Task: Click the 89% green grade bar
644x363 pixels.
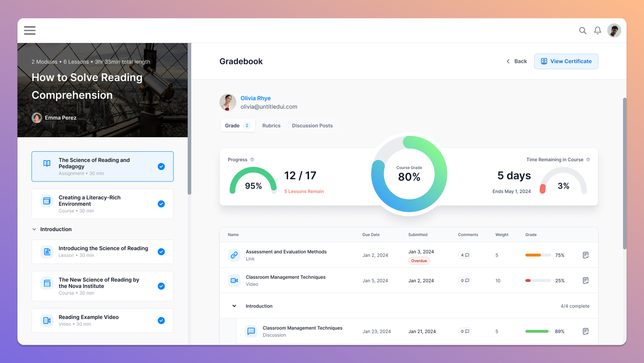Action: pyautogui.click(x=538, y=331)
